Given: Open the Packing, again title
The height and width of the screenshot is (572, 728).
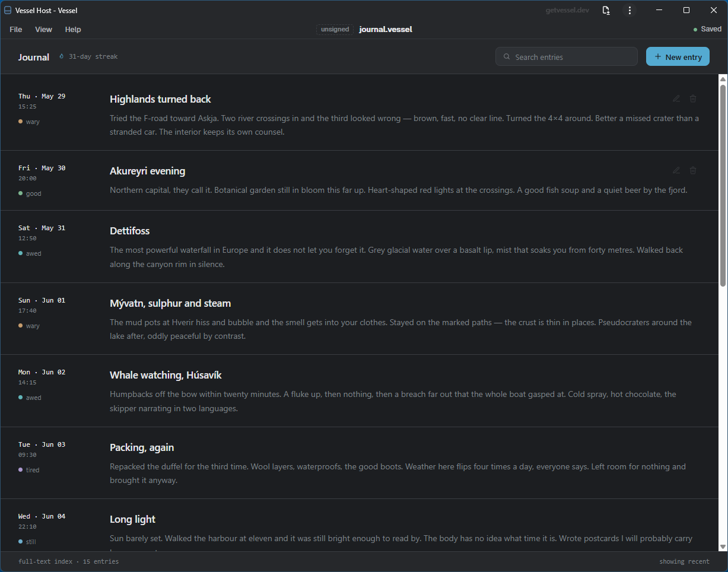Looking at the screenshot, I should (142, 447).
